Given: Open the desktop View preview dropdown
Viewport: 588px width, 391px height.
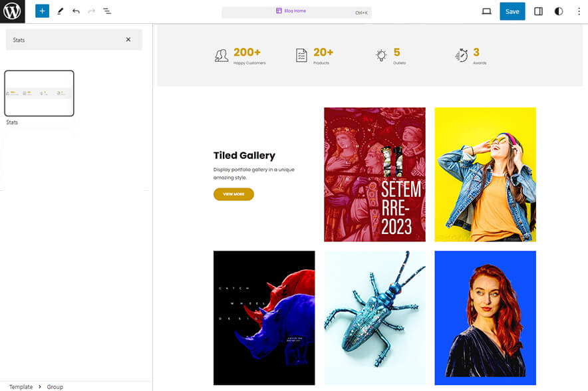Looking at the screenshot, I should pos(486,11).
